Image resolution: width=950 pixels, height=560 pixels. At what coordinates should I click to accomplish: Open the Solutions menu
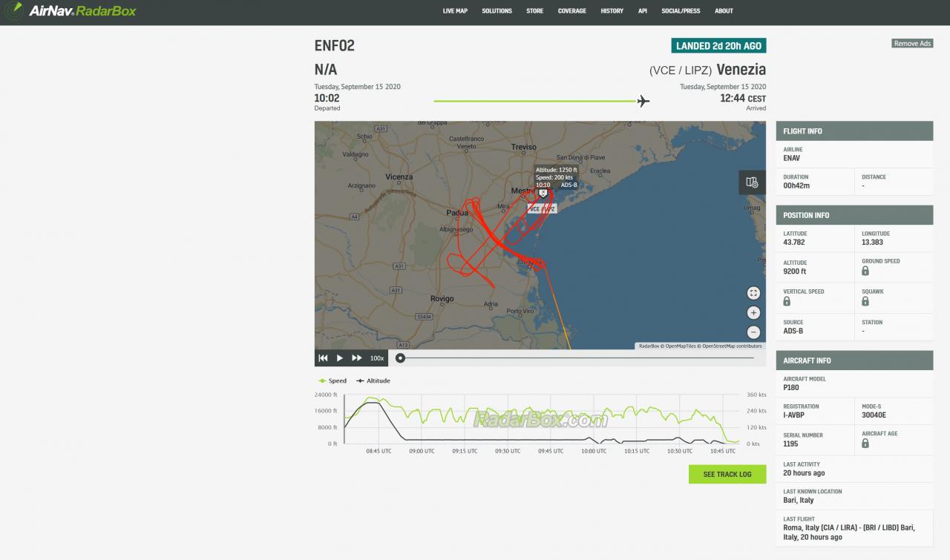tap(497, 11)
